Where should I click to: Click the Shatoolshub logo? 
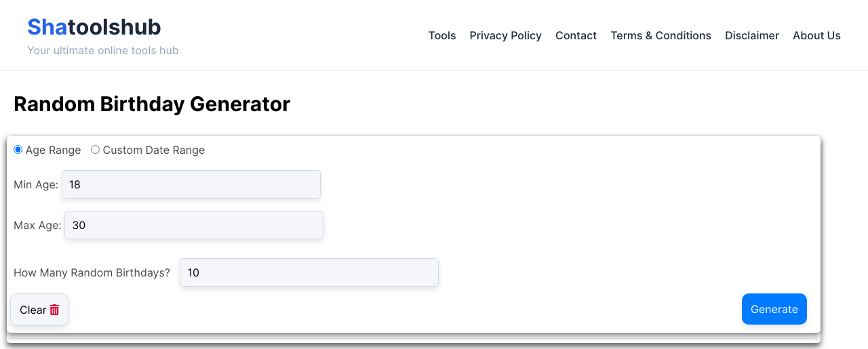click(94, 27)
